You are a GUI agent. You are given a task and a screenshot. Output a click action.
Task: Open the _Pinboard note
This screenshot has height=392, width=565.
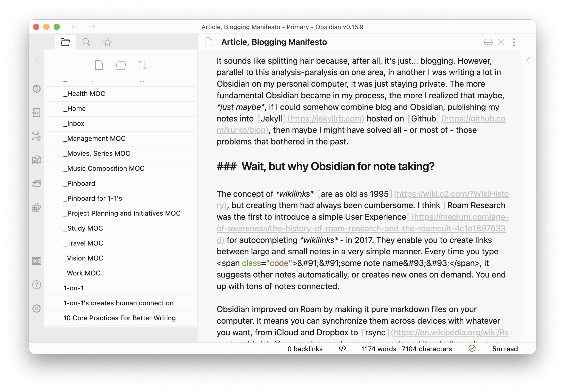pyautogui.click(x=121, y=183)
